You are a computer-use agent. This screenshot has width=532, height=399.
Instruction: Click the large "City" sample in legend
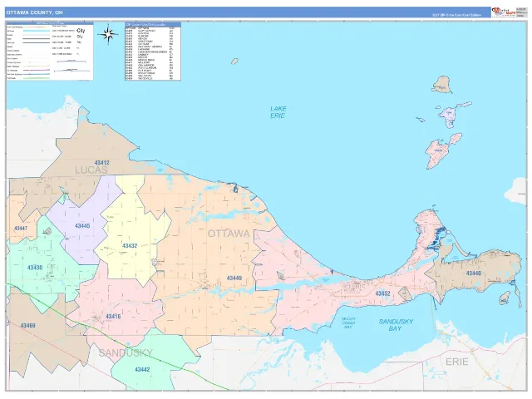pos(81,31)
